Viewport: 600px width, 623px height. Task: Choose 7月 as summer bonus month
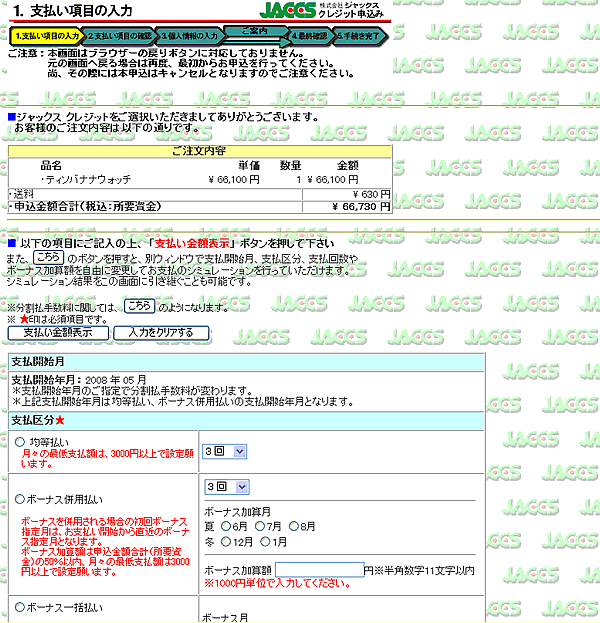[x=260, y=526]
